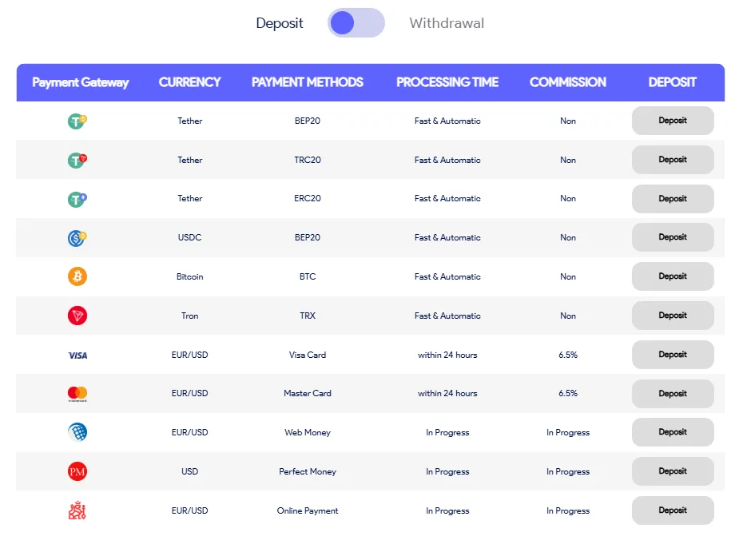Click the Tether TRC20 coin icon
This screenshot has width=743, height=560.
pyautogui.click(x=77, y=161)
